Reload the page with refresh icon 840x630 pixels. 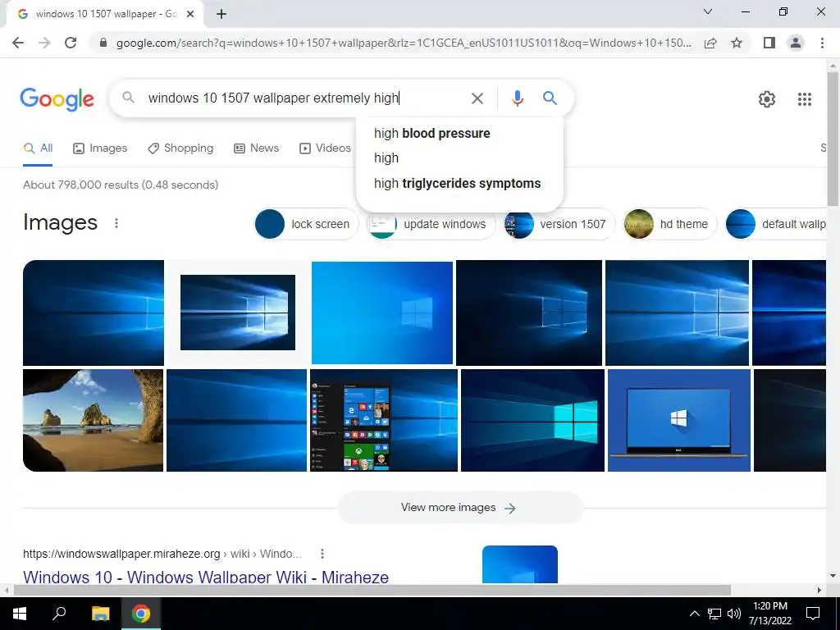(71, 43)
